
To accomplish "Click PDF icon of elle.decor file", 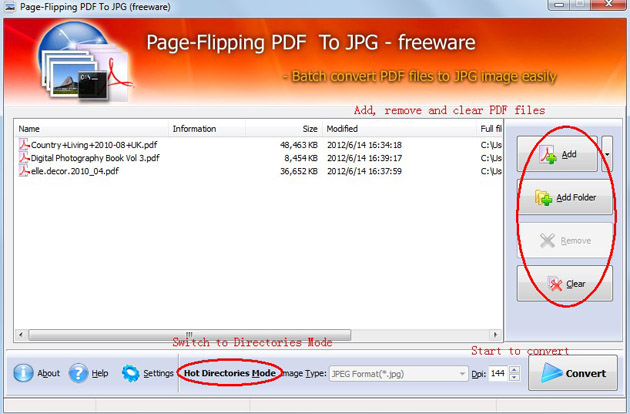I will (x=24, y=170).
